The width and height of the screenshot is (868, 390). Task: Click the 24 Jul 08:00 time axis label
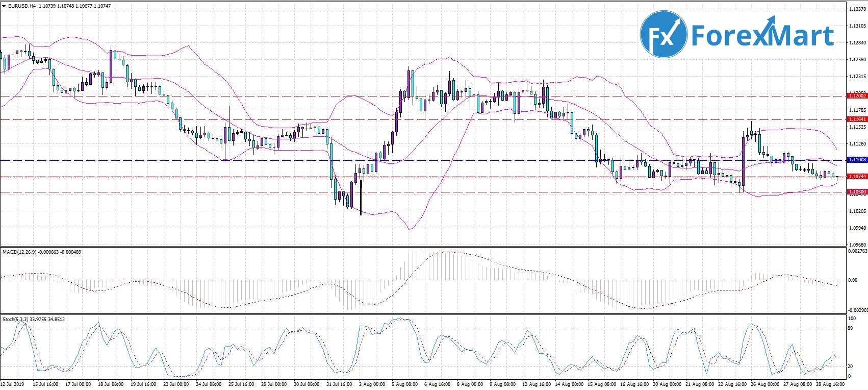(209, 384)
